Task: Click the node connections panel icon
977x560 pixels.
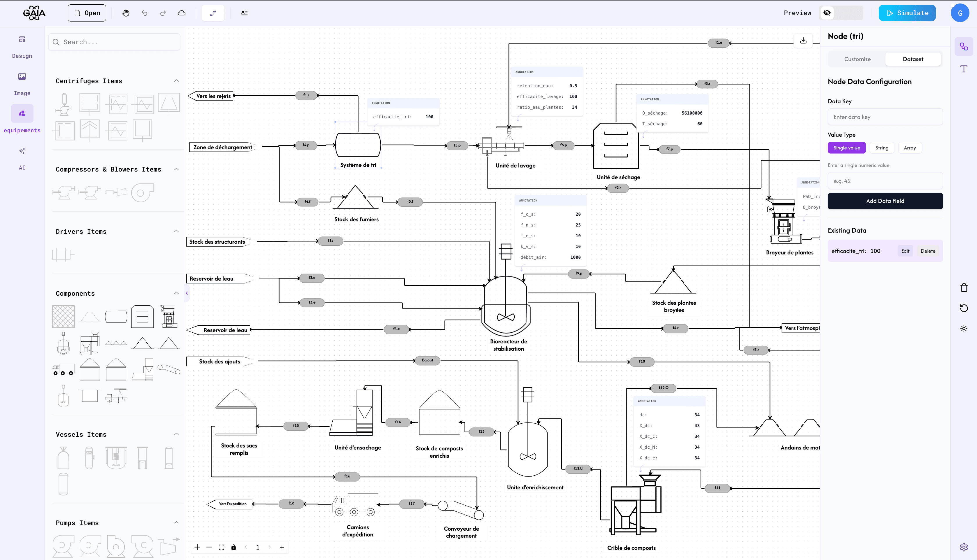Action: pos(964,47)
